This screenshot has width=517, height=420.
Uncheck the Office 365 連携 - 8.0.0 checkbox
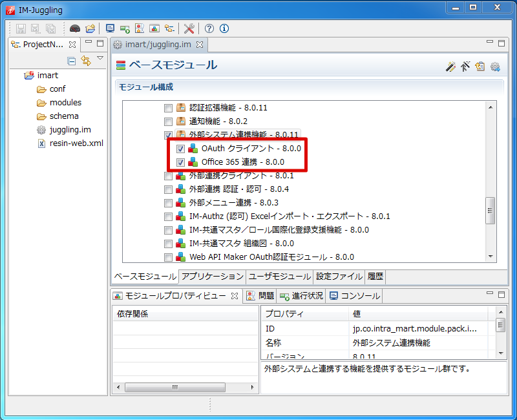180,163
